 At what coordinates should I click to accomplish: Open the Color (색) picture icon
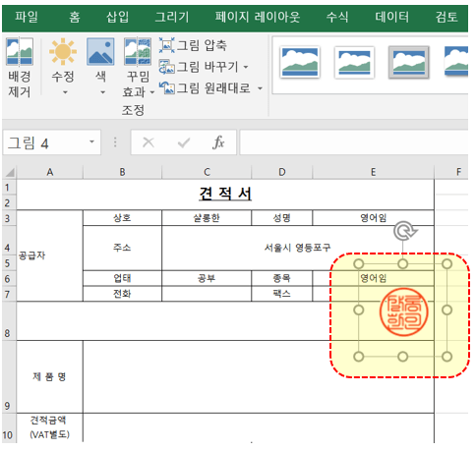click(100, 51)
